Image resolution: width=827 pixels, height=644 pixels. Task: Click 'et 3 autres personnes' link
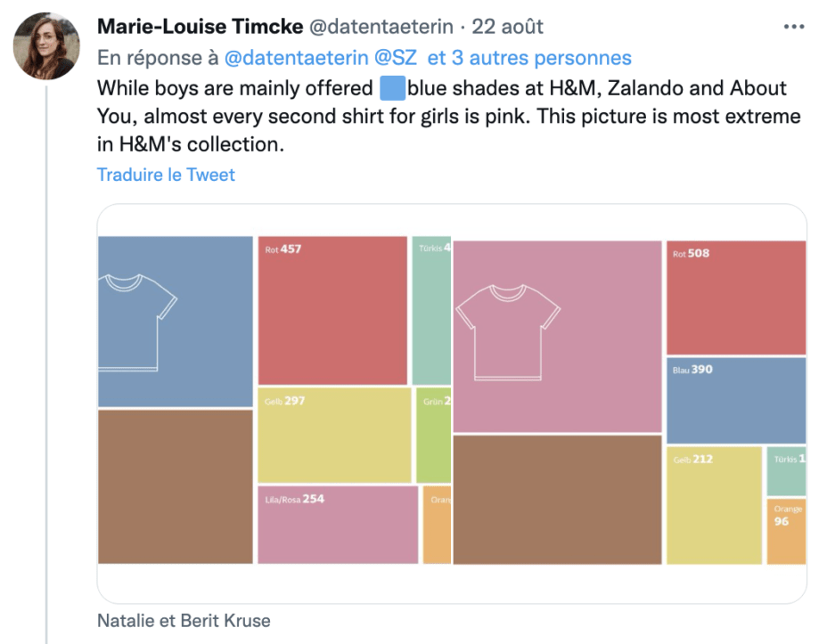pyautogui.click(x=529, y=58)
